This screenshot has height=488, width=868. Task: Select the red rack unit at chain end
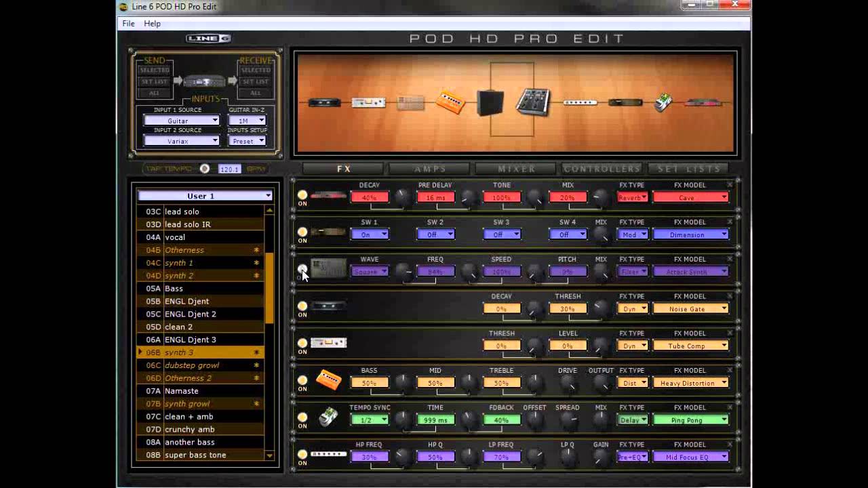(703, 103)
